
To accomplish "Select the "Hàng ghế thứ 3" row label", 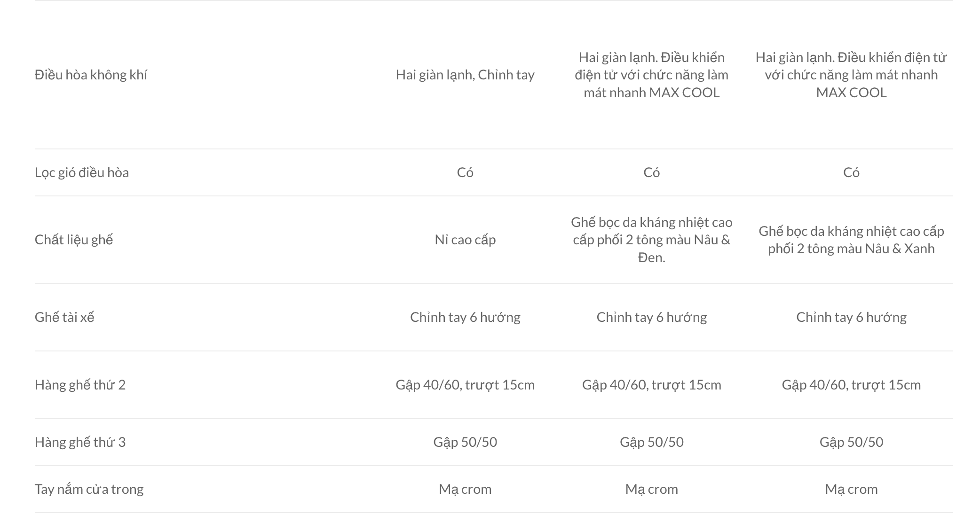I will click(80, 442).
